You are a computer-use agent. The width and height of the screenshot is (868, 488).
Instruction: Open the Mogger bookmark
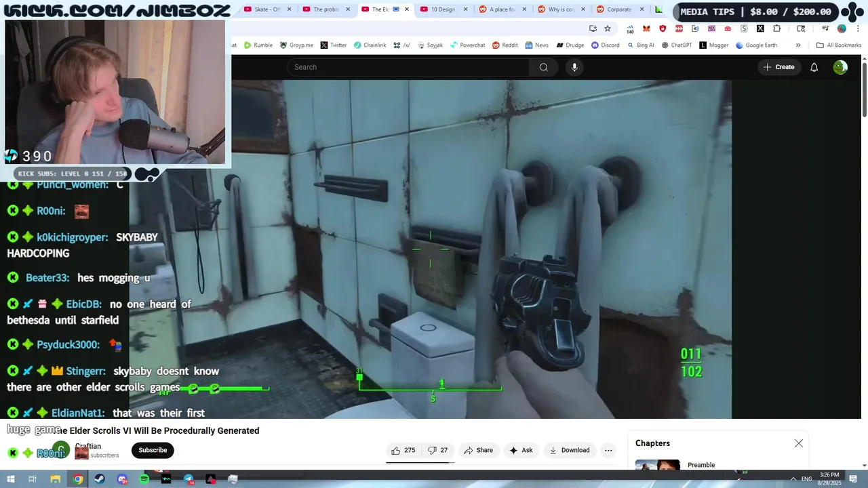click(x=713, y=45)
